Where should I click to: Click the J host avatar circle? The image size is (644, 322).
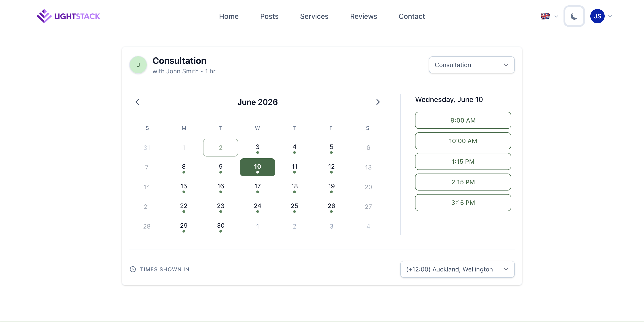138,65
